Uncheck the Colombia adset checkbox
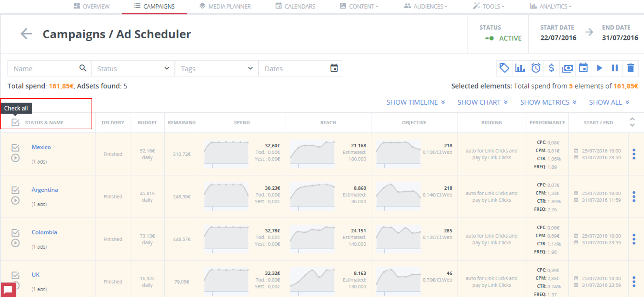The image size is (644, 297). pyautogui.click(x=15, y=233)
